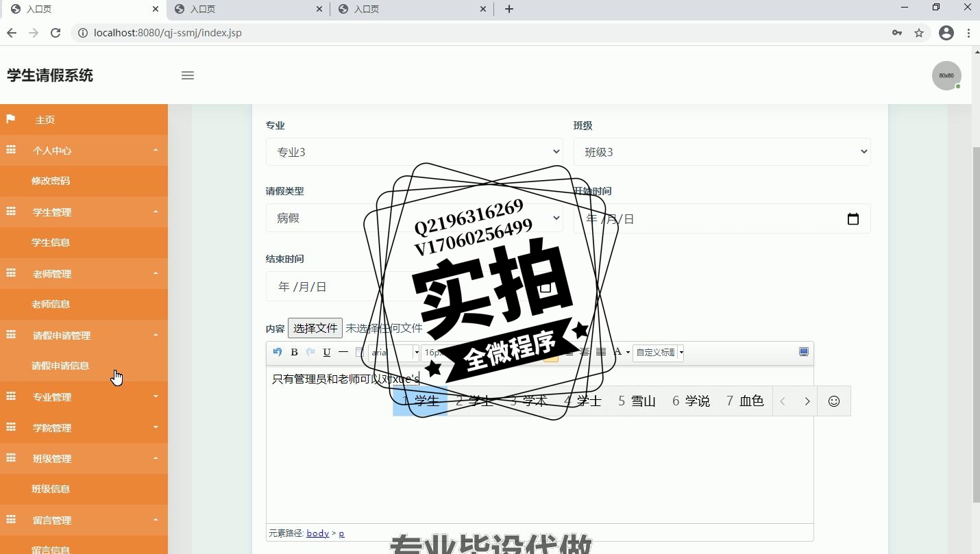
Task: Open the Chrome three-dot menu
Action: tap(968, 33)
